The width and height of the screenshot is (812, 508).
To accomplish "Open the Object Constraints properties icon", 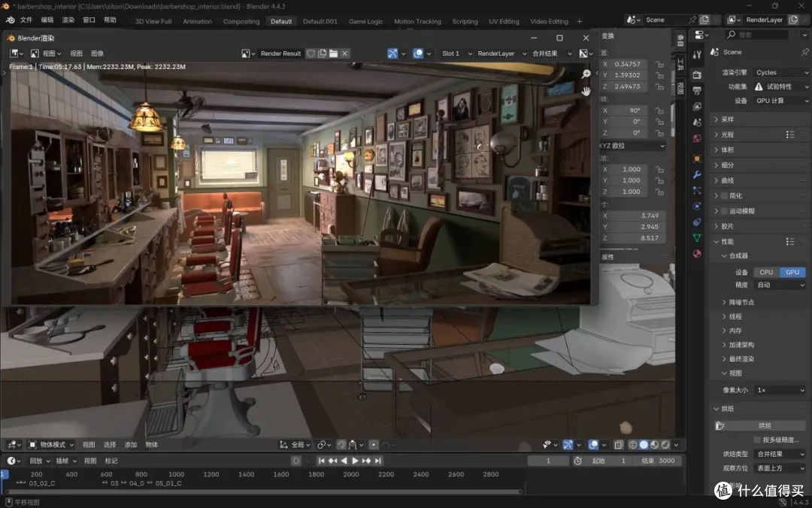I will pyautogui.click(x=697, y=222).
